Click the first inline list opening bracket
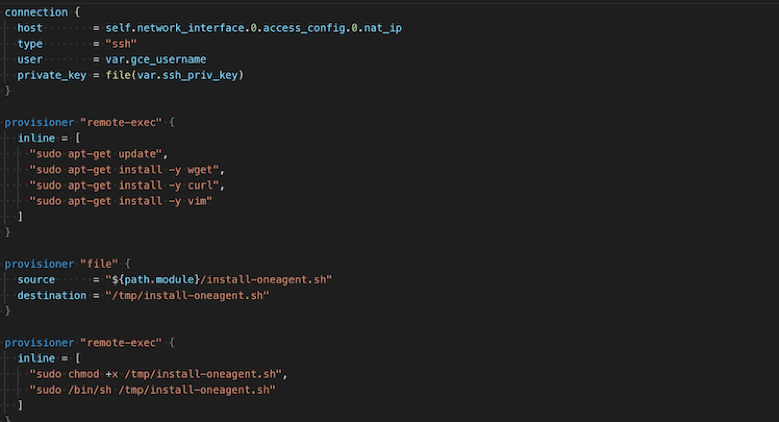Image resolution: width=779 pixels, height=422 pixels. click(x=78, y=138)
